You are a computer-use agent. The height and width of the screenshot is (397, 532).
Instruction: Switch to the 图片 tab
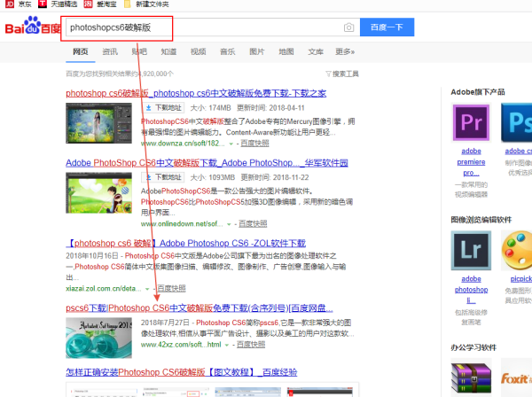(x=257, y=51)
